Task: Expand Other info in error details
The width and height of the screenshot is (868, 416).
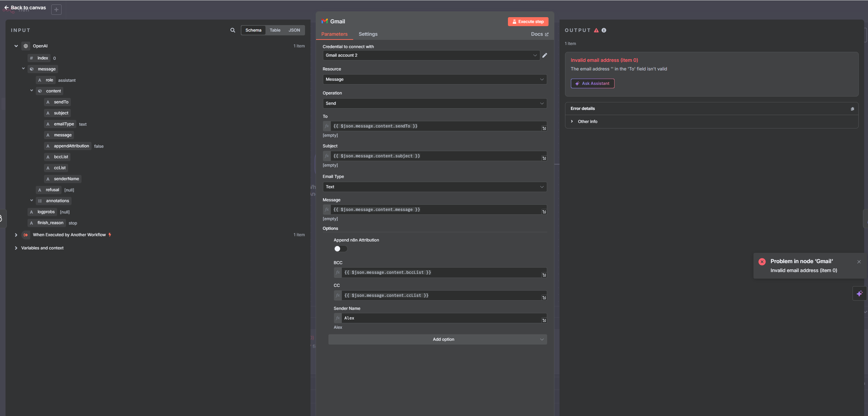Action: point(572,122)
